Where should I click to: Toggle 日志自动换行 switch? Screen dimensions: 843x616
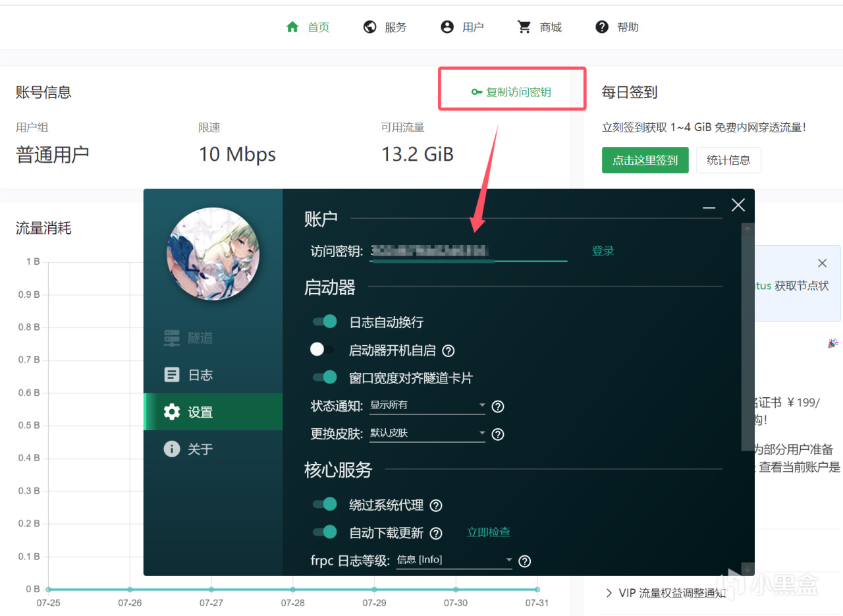tap(325, 322)
